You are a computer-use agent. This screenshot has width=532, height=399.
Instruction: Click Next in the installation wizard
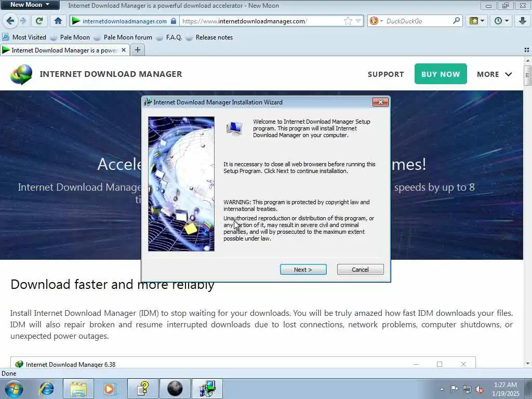tap(303, 270)
